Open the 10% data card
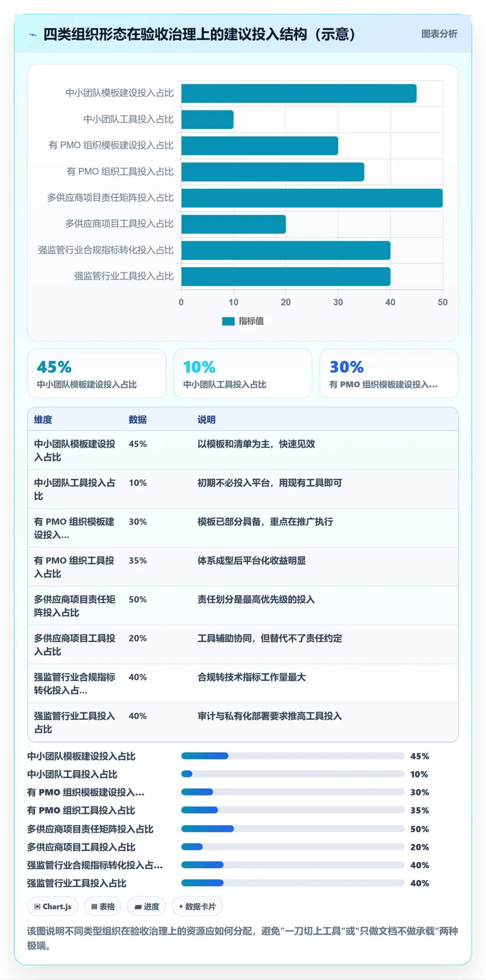 click(x=243, y=373)
